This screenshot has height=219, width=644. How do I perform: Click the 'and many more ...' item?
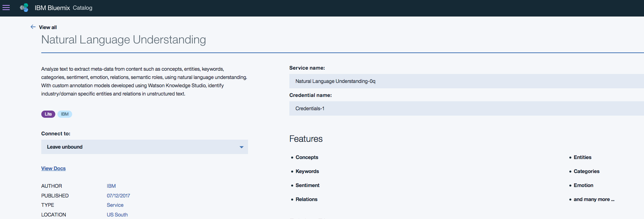[x=594, y=199]
